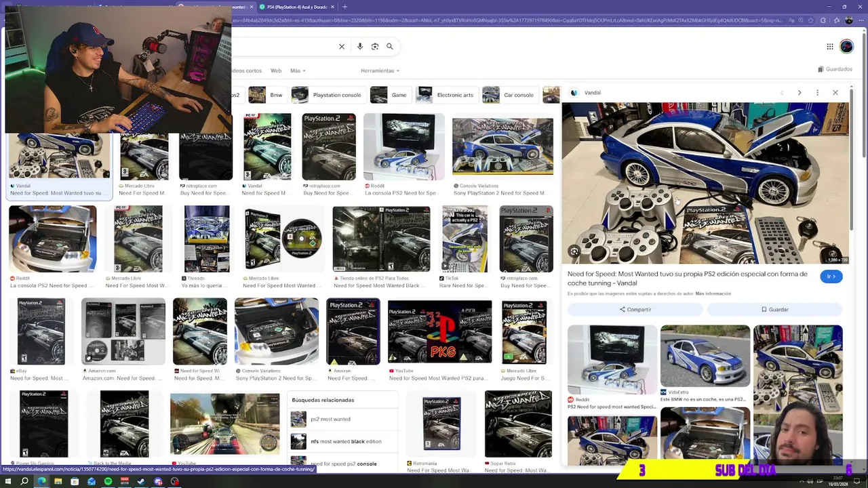Select the Electronic arts filter chip
The image size is (868, 488).
click(x=446, y=95)
